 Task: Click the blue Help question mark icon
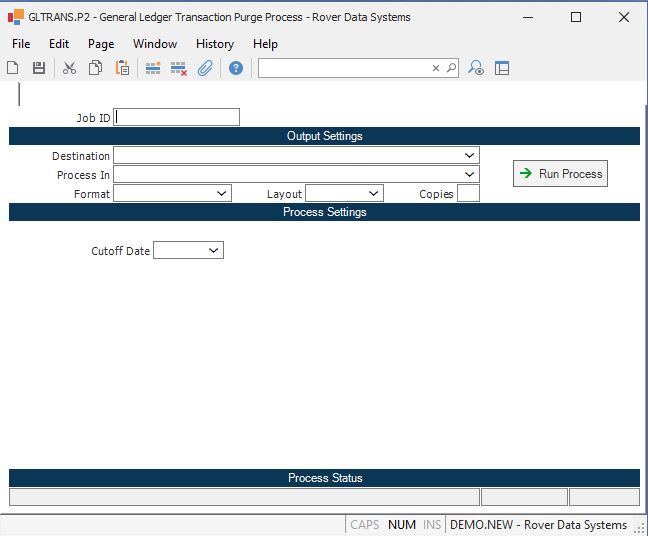point(236,68)
